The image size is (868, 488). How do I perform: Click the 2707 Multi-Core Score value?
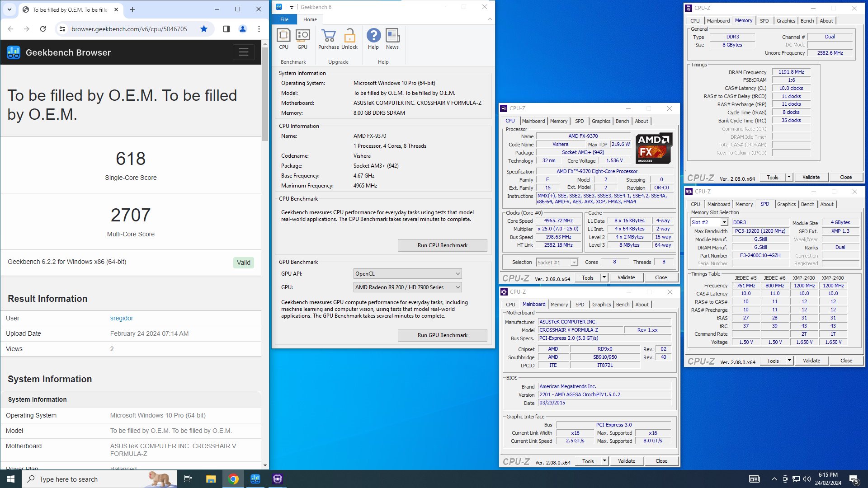(131, 215)
